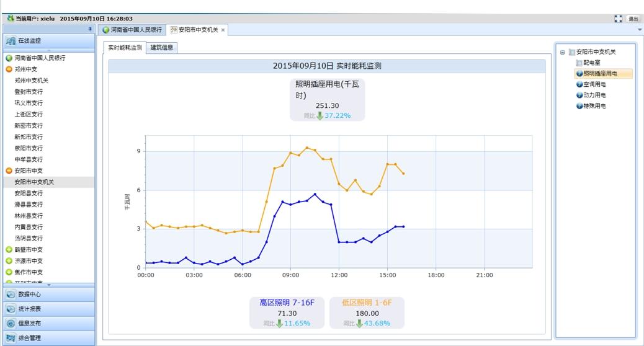Open the 数据中心 section
This screenshot has width=644, height=346.
tap(29, 295)
